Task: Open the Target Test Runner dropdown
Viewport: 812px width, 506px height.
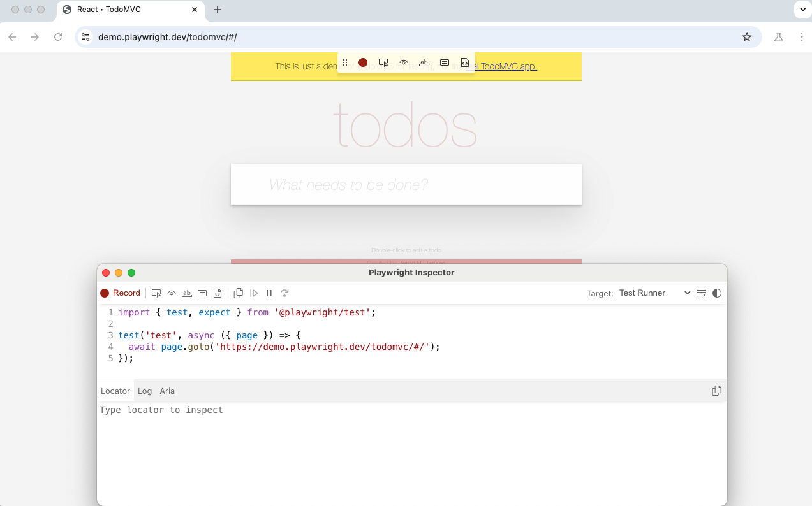Action: 654,293
